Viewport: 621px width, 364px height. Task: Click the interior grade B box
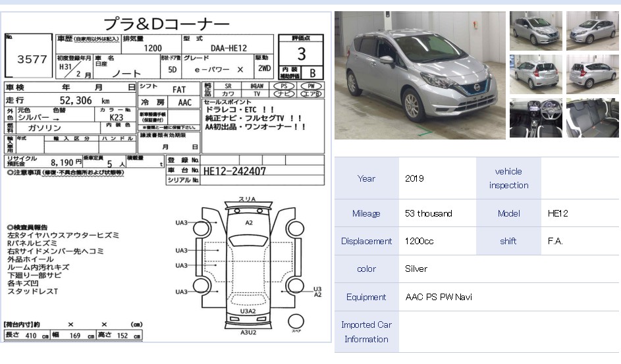313,73
